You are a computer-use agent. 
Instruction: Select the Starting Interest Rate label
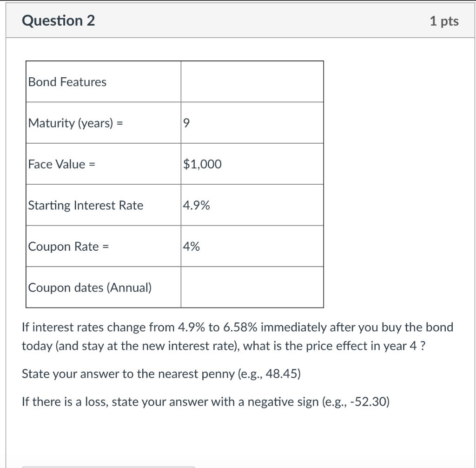pos(86,205)
